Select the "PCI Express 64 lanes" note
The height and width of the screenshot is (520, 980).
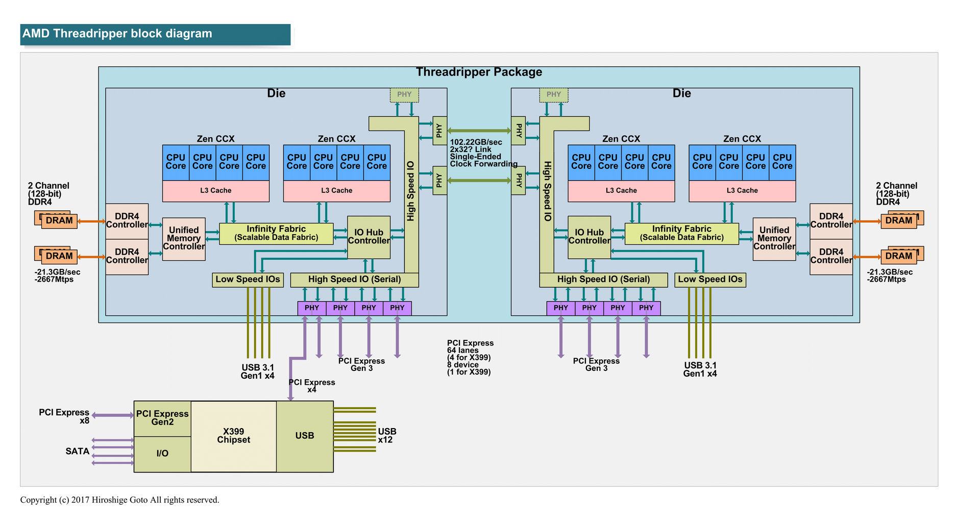pos(470,358)
